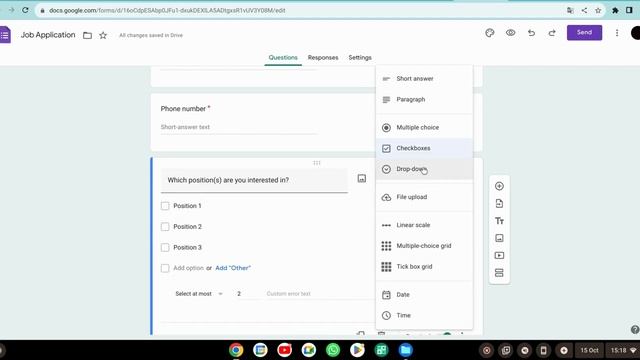Click the Job Application form title
Screen dimensions: 640x360
point(48,35)
